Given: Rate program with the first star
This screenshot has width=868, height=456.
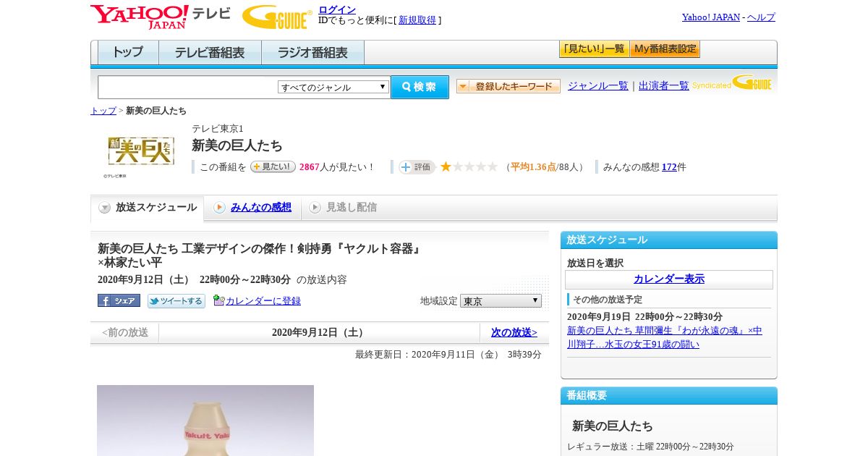Looking at the screenshot, I should click(x=446, y=166).
